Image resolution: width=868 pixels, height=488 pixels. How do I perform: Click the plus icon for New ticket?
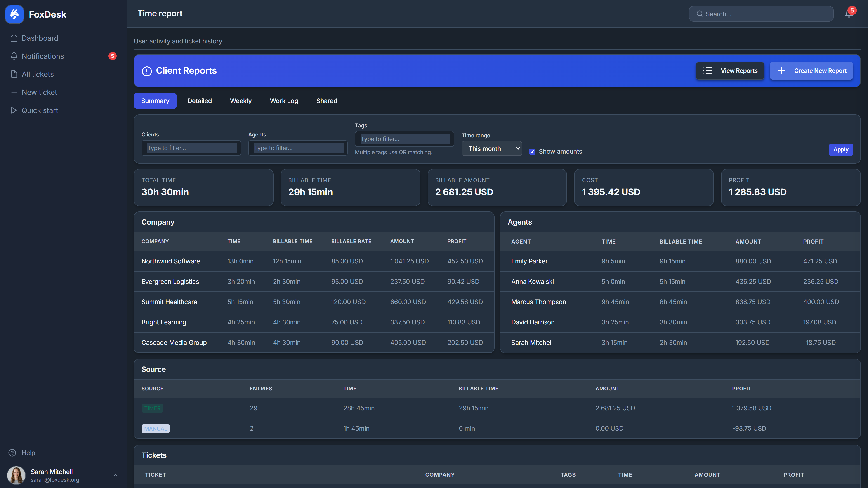click(x=14, y=92)
